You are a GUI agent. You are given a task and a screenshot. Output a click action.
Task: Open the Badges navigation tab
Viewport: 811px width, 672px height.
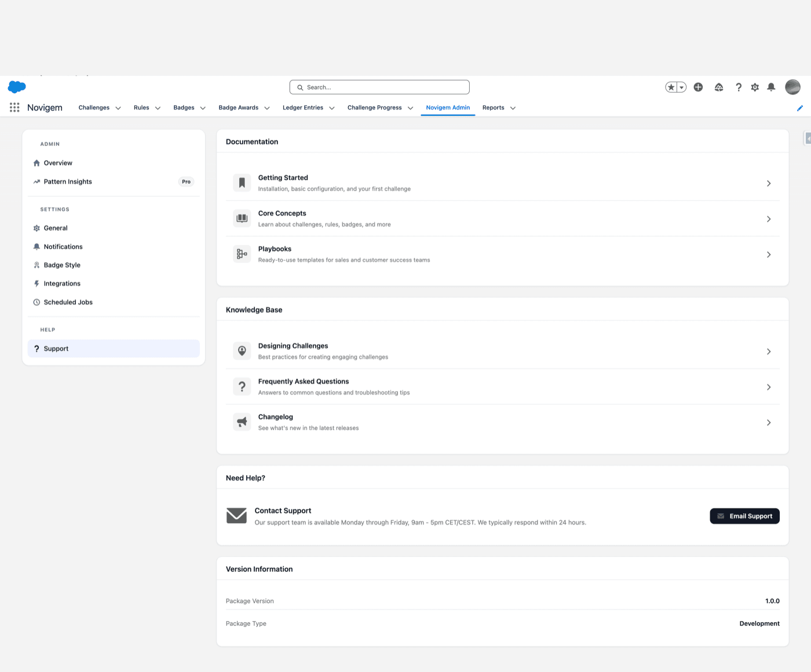pyautogui.click(x=184, y=108)
